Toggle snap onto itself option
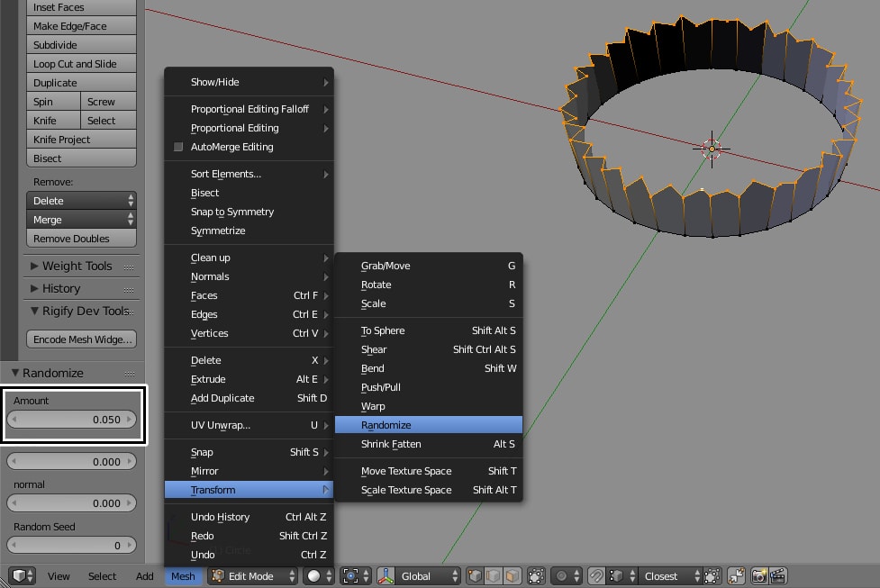The width and height of the screenshot is (880, 588). 711,575
